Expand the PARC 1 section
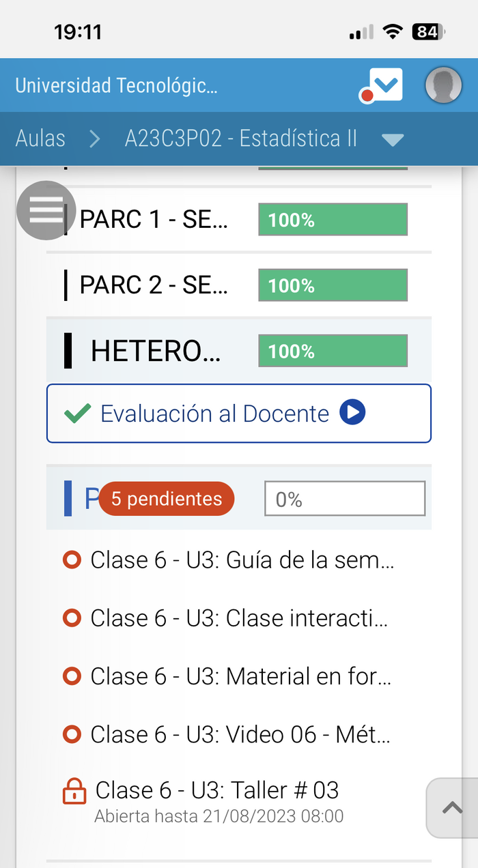Screen dimensions: 478x868 coord(154,220)
